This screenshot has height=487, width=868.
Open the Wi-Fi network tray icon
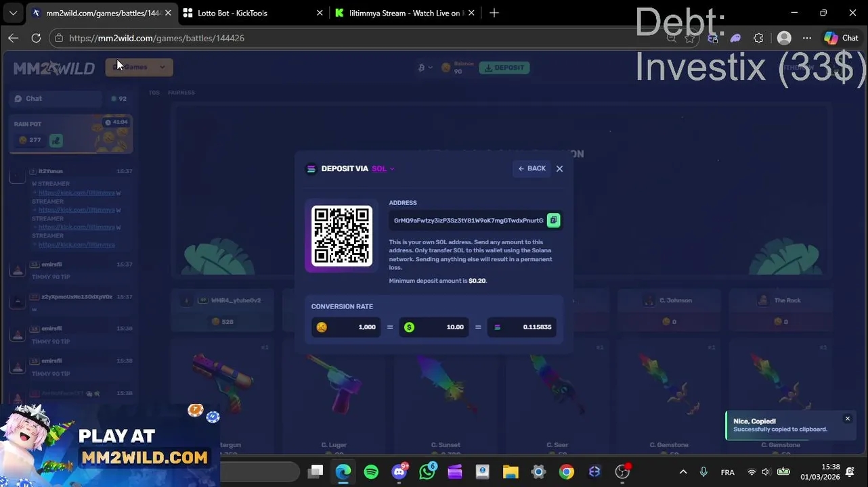751,472
